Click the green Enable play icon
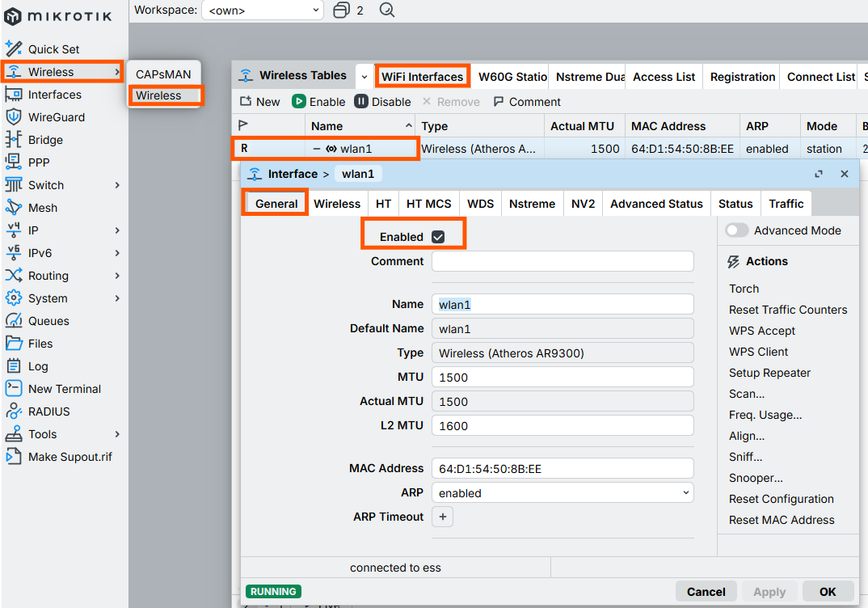Image resolution: width=868 pixels, height=608 pixels. (x=299, y=101)
